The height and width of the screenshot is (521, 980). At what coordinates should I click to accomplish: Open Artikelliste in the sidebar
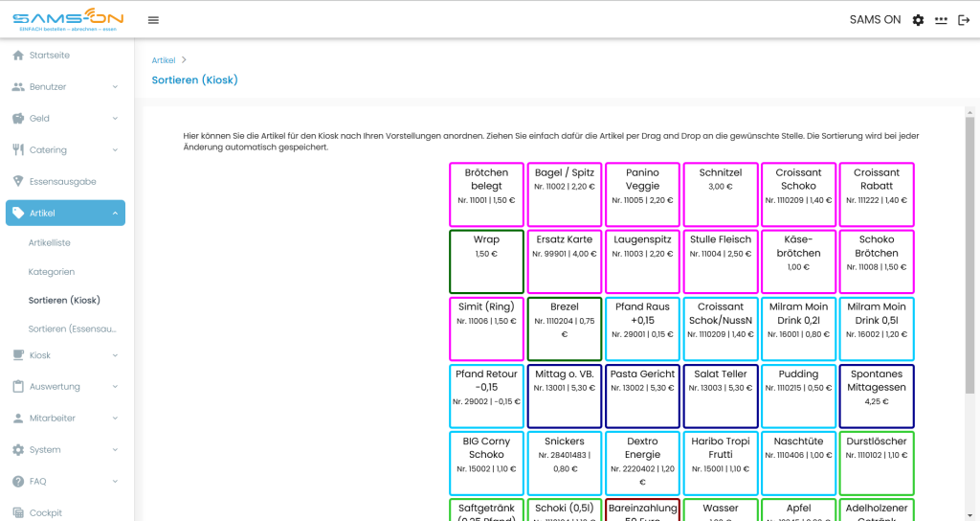50,242
